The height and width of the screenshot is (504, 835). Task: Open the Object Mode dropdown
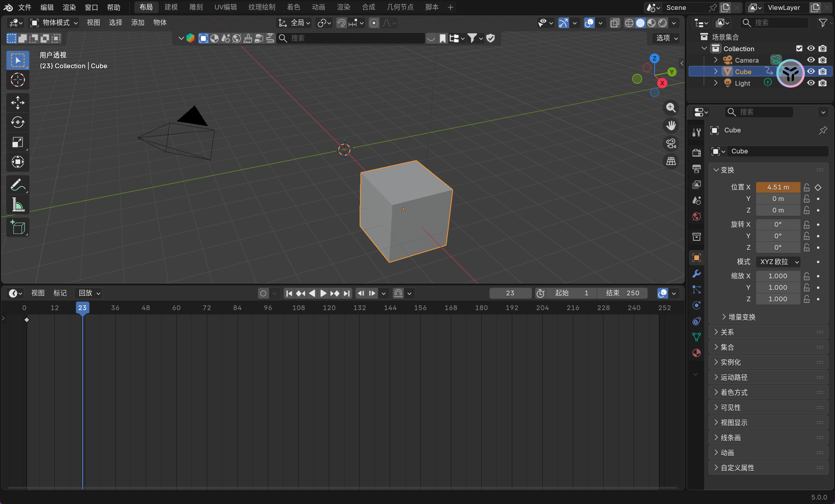55,23
